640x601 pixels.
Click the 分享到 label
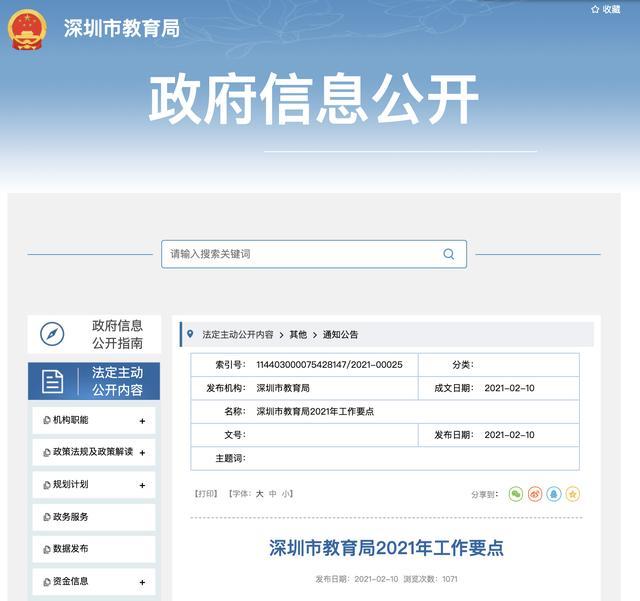coord(484,494)
